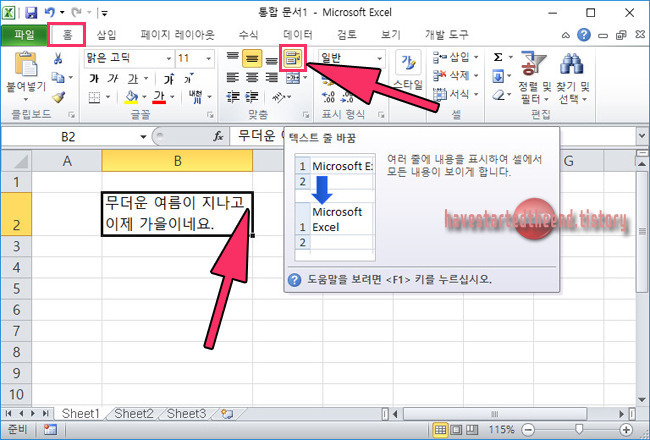Click the Cut scissors icon
This screenshot has width=650, height=440.
point(58,58)
